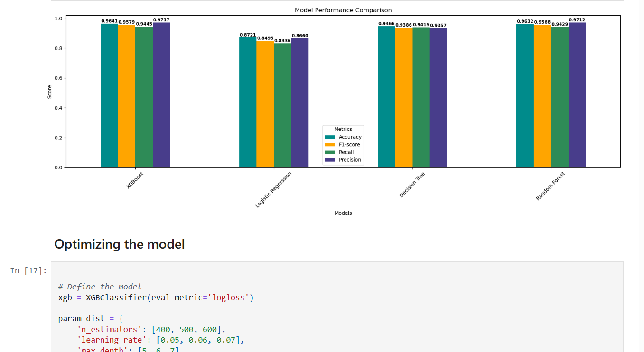Click the 0.8336 label above Logistic Regression
The width and height of the screenshot is (644, 352).
coord(282,41)
